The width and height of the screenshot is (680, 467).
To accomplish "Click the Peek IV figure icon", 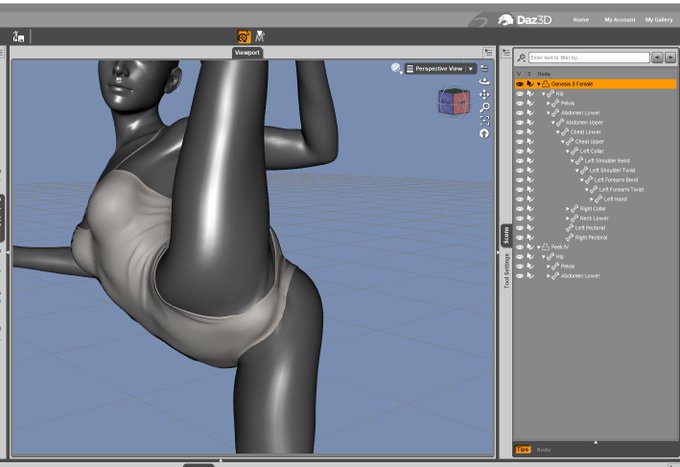I will click(546, 247).
